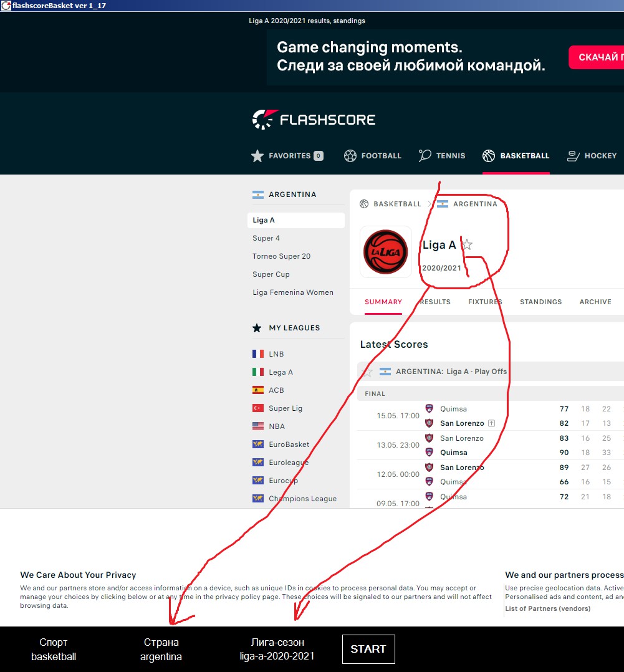The height and width of the screenshot is (672, 624).
Task: Click the world icon next to Euroleague
Action: tap(258, 463)
